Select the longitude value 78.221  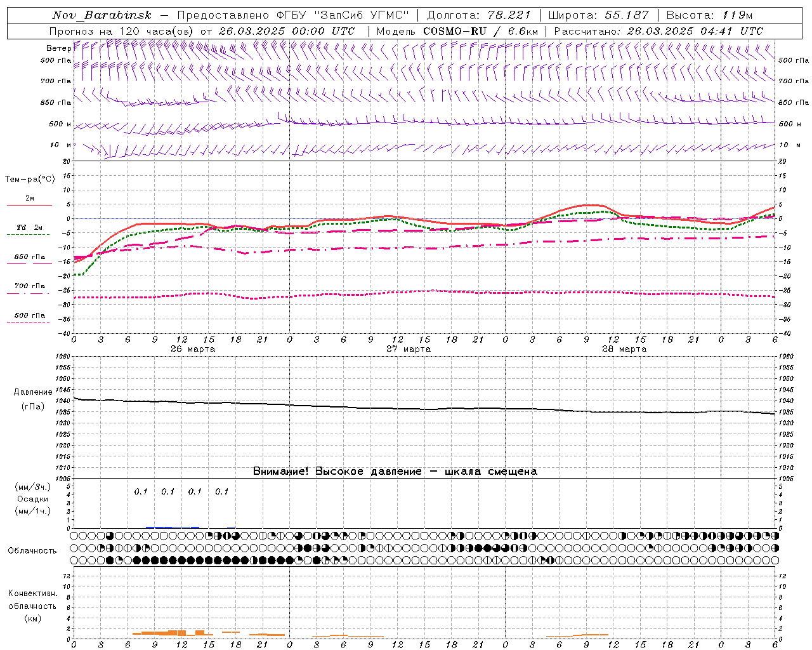coord(509,15)
